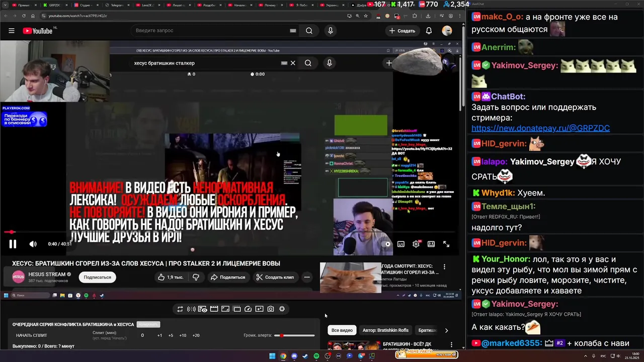
Task: Toggle subtitles in the video player
Action: click(x=401, y=244)
